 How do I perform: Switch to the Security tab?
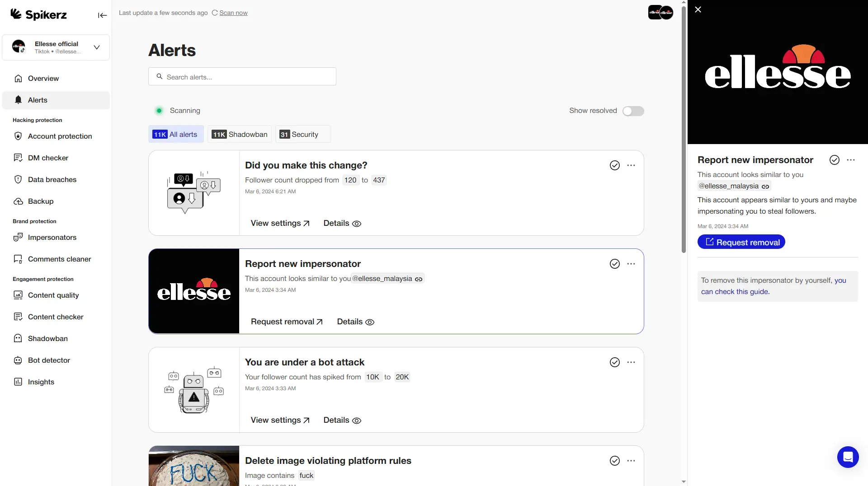(303, 135)
